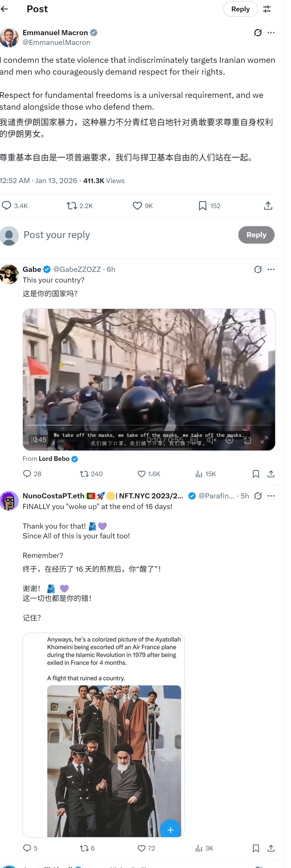Open comments on Macron's post 3.4K

15,206
